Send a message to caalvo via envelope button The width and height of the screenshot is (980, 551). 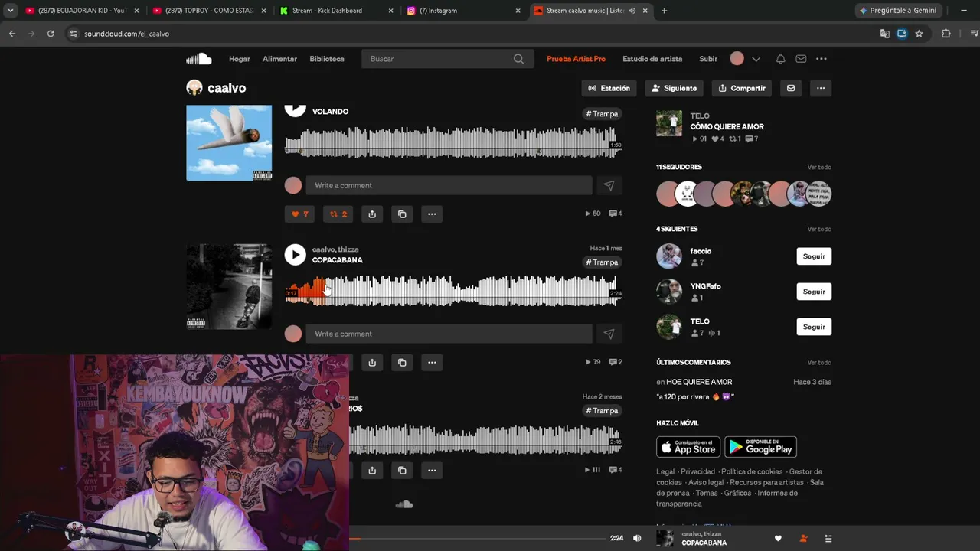coord(791,88)
